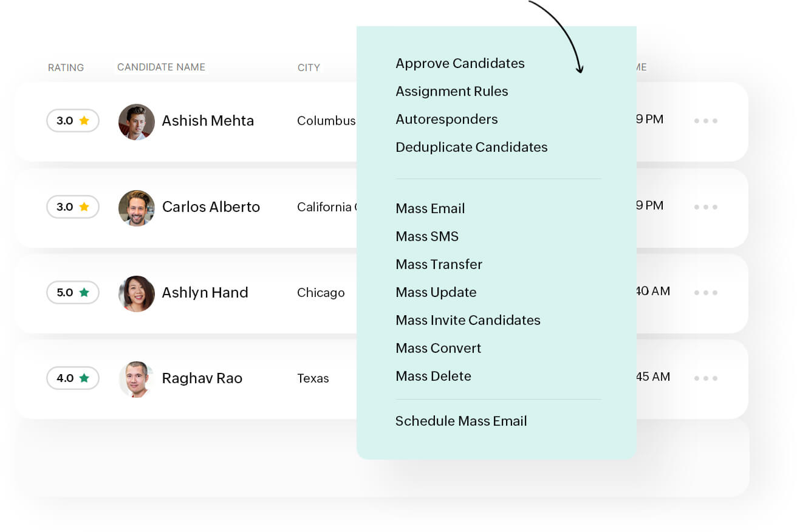Open three-dot menu for Raghav Rao
Viewport: 797px width, 532px height.
coord(706,378)
